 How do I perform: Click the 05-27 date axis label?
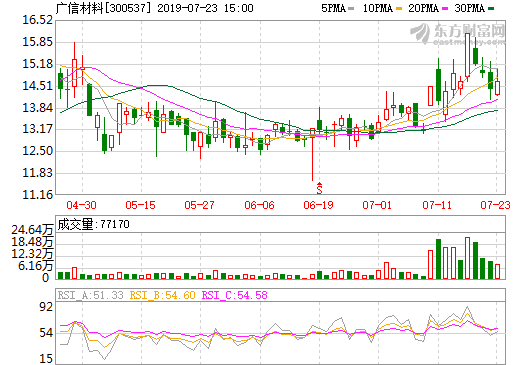[199, 205]
